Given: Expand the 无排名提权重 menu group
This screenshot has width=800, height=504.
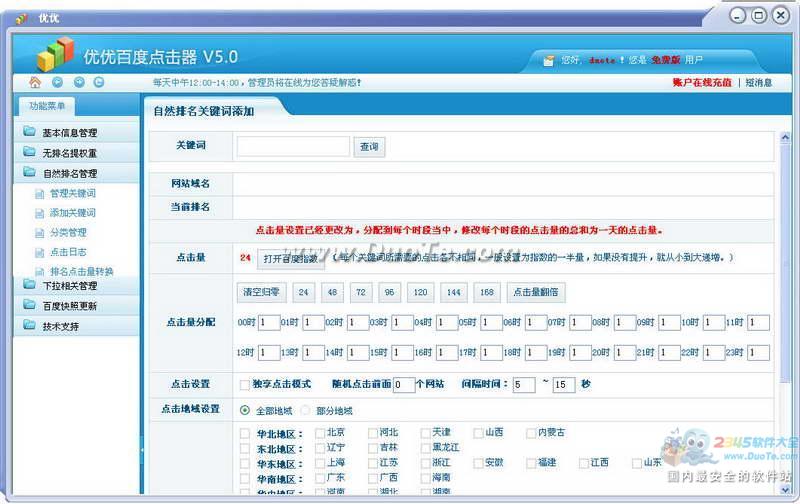Looking at the screenshot, I should (x=77, y=153).
